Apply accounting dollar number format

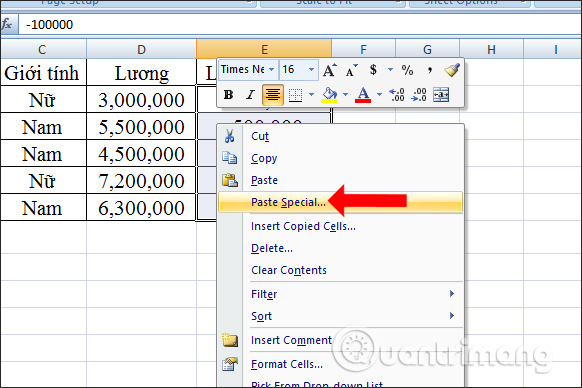point(373,70)
